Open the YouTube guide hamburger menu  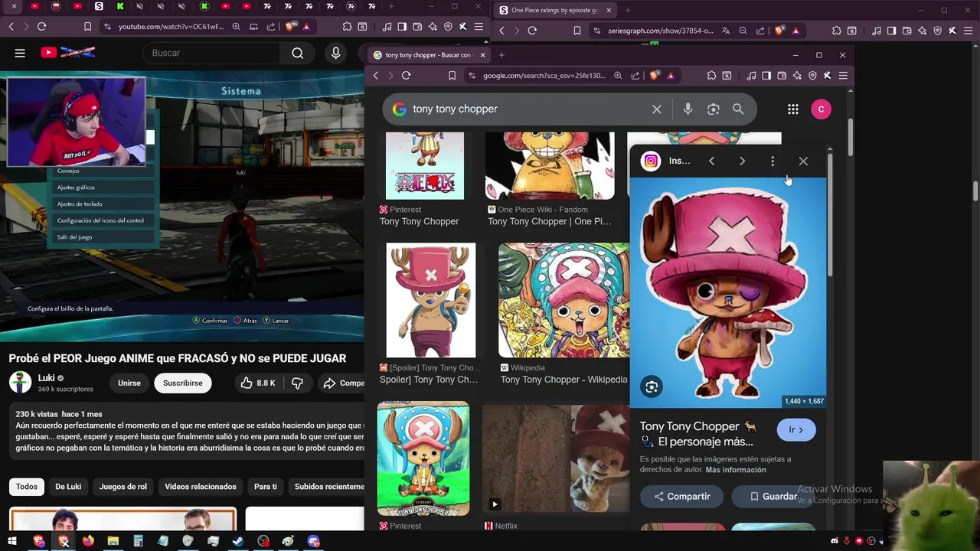point(20,53)
